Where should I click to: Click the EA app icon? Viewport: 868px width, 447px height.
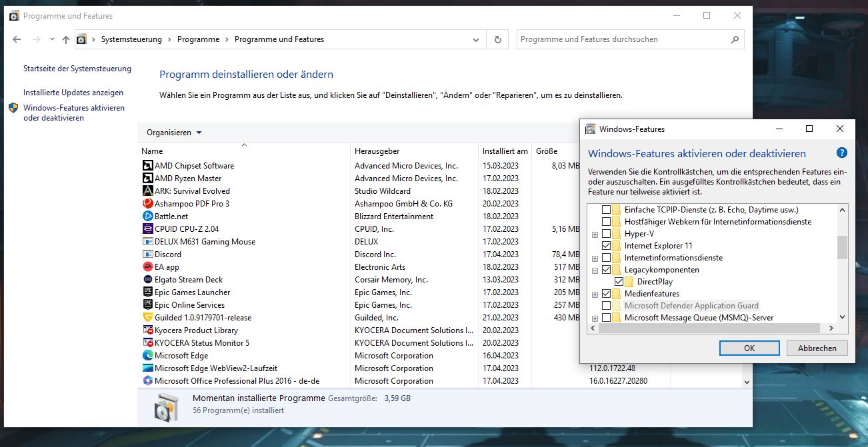tap(148, 267)
